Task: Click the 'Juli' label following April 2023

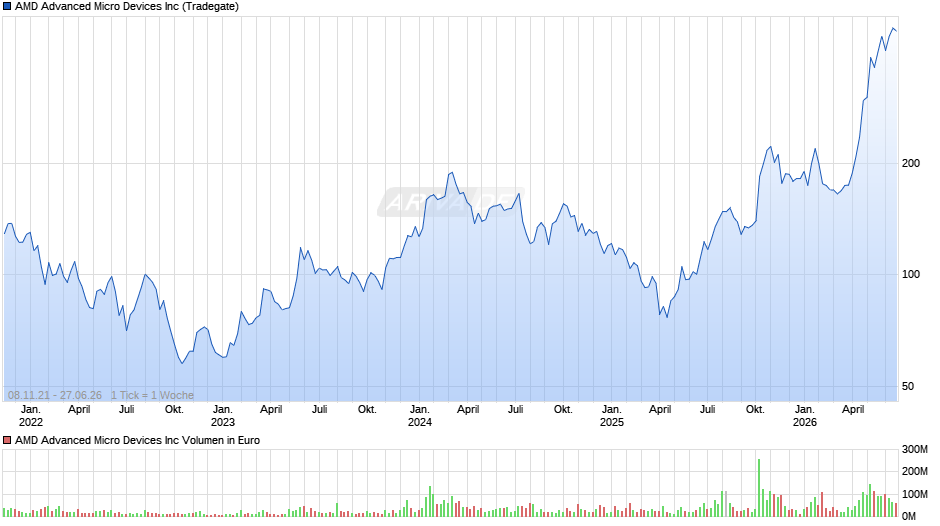Action: pos(320,410)
